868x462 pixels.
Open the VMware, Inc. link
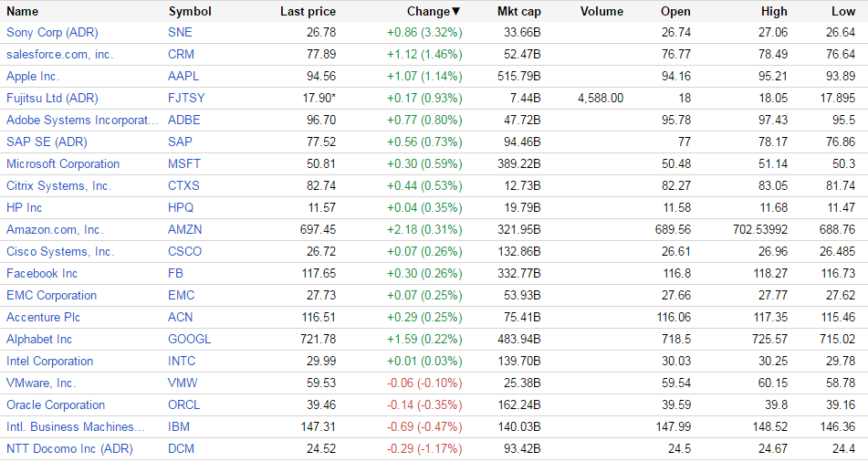(41, 383)
